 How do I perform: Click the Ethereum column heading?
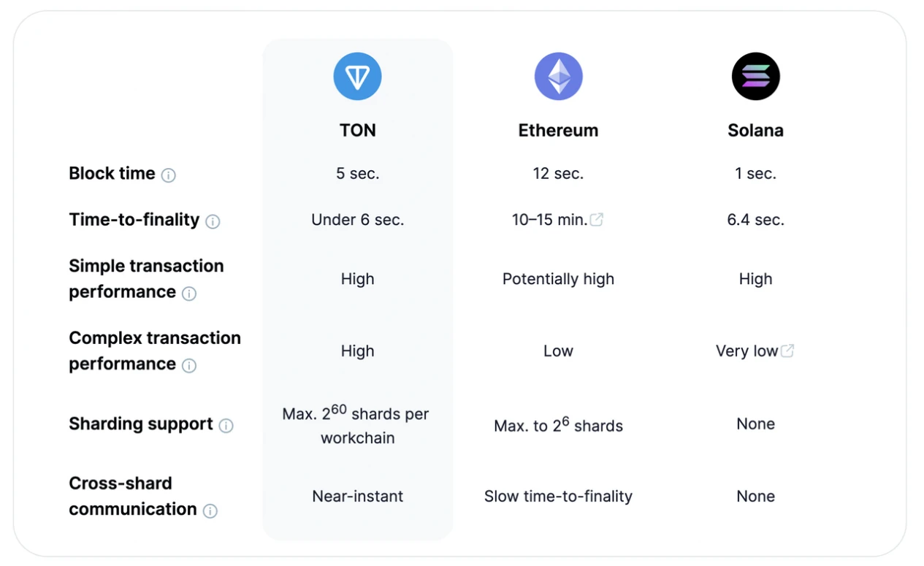558,131
